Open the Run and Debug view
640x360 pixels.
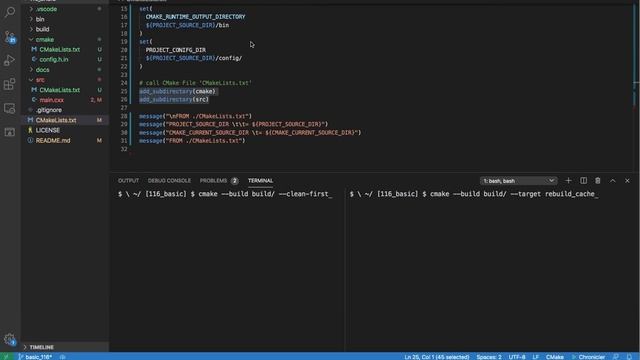[9, 60]
